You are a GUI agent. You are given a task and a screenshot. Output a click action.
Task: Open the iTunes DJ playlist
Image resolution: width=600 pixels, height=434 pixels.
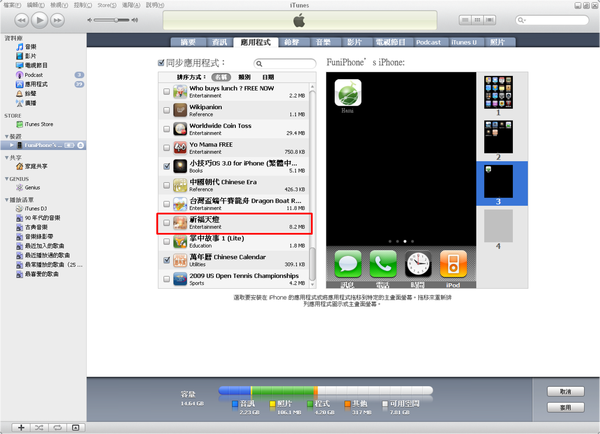32,209
